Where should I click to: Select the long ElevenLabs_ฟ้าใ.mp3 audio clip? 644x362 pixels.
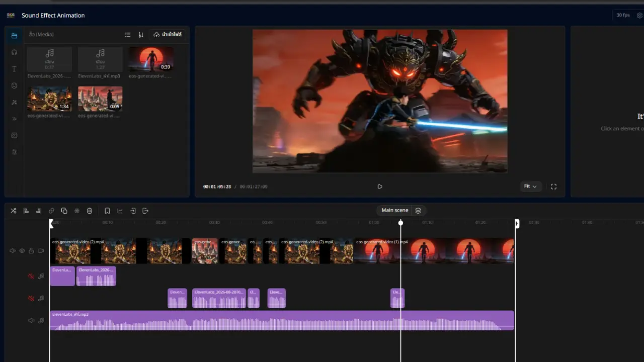[282, 320]
